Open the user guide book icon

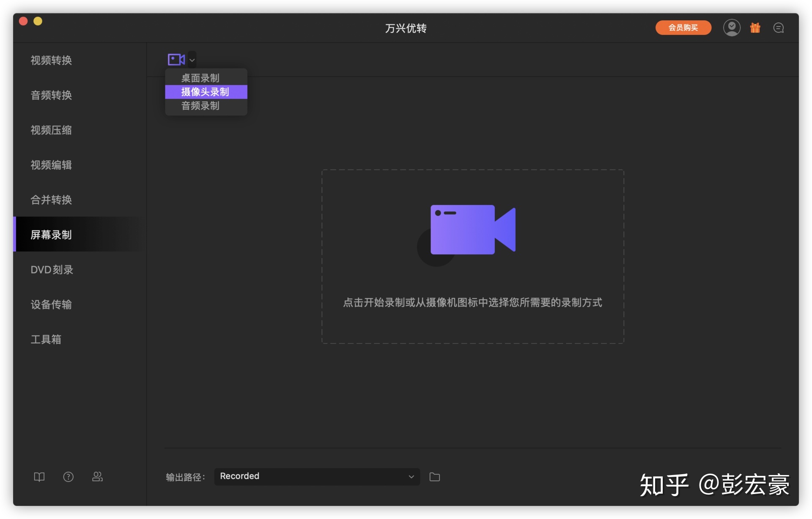[39, 477]
